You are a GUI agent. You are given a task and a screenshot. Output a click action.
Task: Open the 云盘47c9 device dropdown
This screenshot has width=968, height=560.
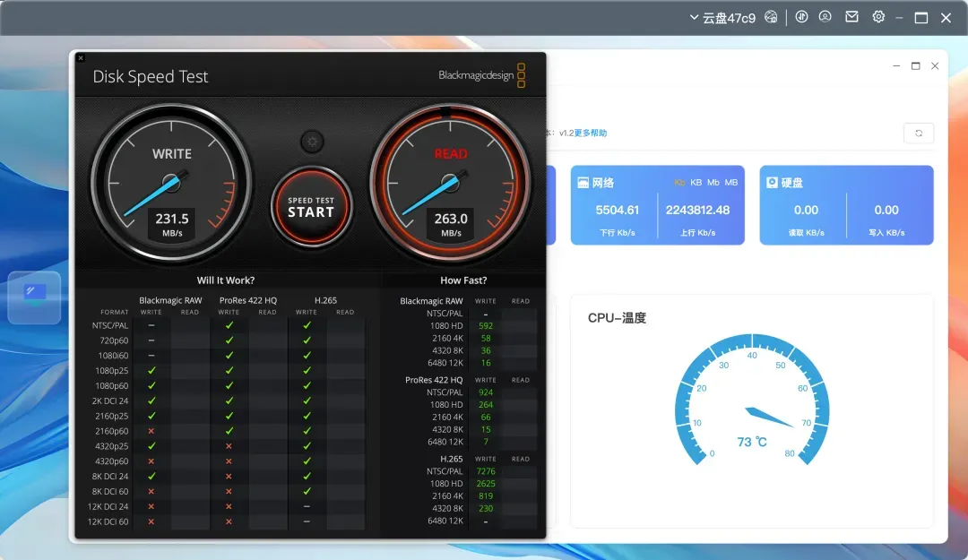722,18
